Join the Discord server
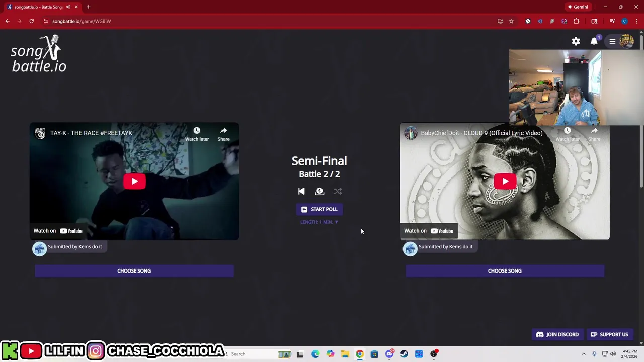Image resolution: width=644 pixels, height=362 pixels. (557, 334)
